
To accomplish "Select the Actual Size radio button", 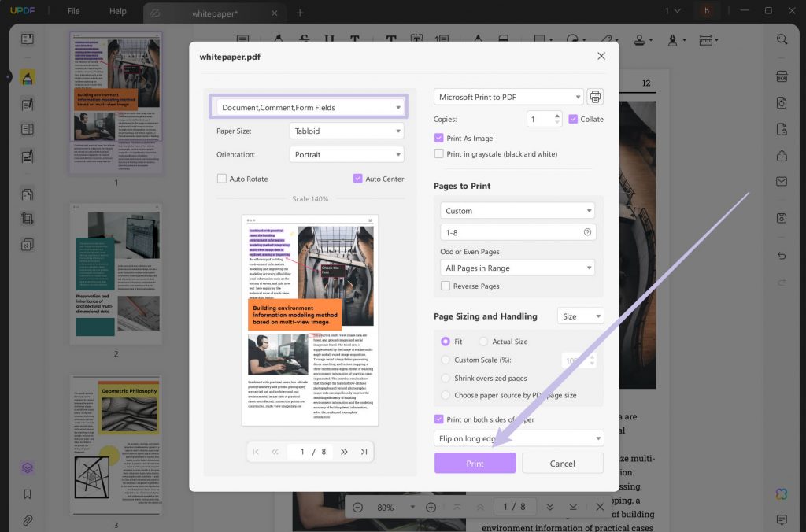I will click(x=482, y=342).
